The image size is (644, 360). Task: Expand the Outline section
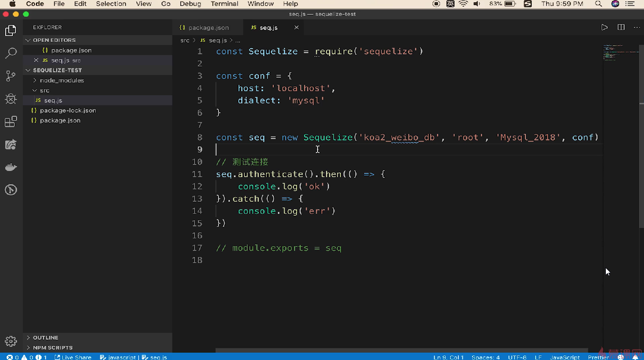pyautogui.click(x=45, y=338)
